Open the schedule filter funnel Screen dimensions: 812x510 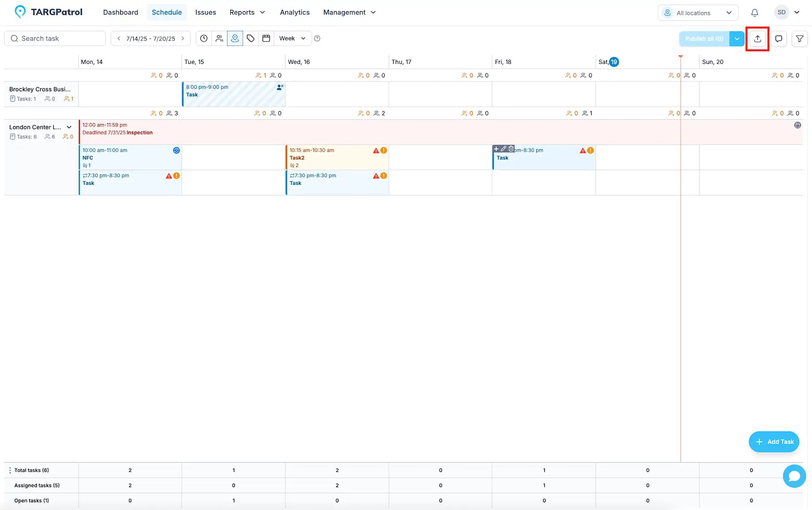[x=799, y=38]
